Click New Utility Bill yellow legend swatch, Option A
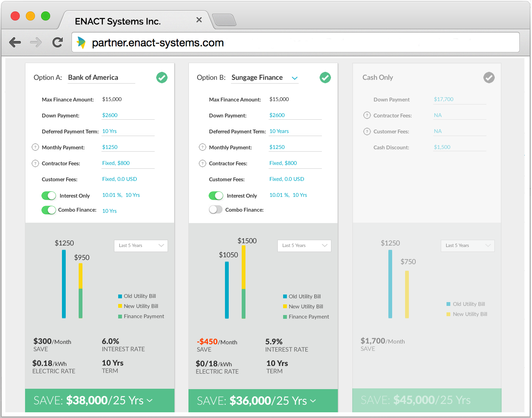 coord(120,306)
